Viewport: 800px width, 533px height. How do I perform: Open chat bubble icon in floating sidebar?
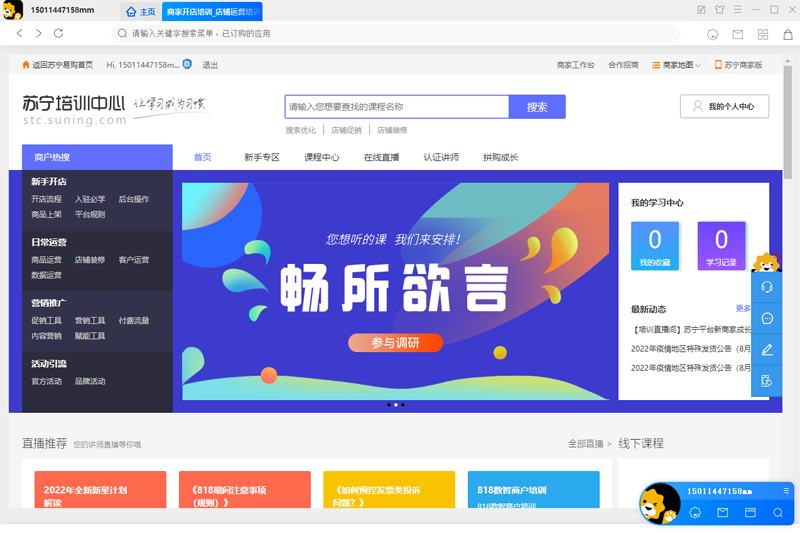point(767,319)
